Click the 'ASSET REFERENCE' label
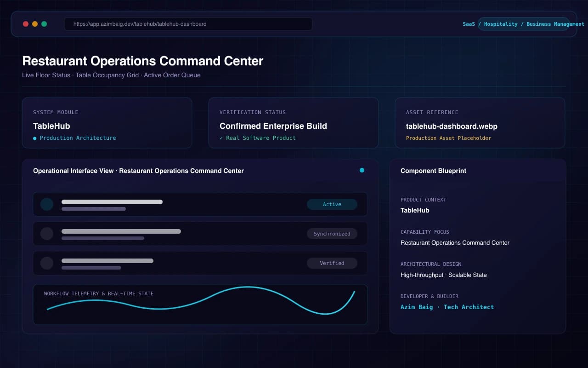 click(x=432, y=112)
